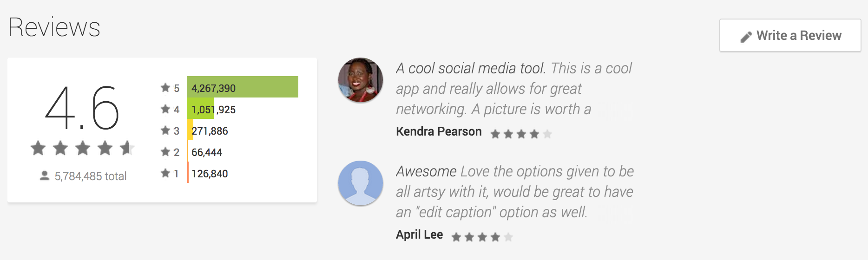Open the April Lee reviewer name link
This screenshot has width=868, height=260.
pos(419,234)
